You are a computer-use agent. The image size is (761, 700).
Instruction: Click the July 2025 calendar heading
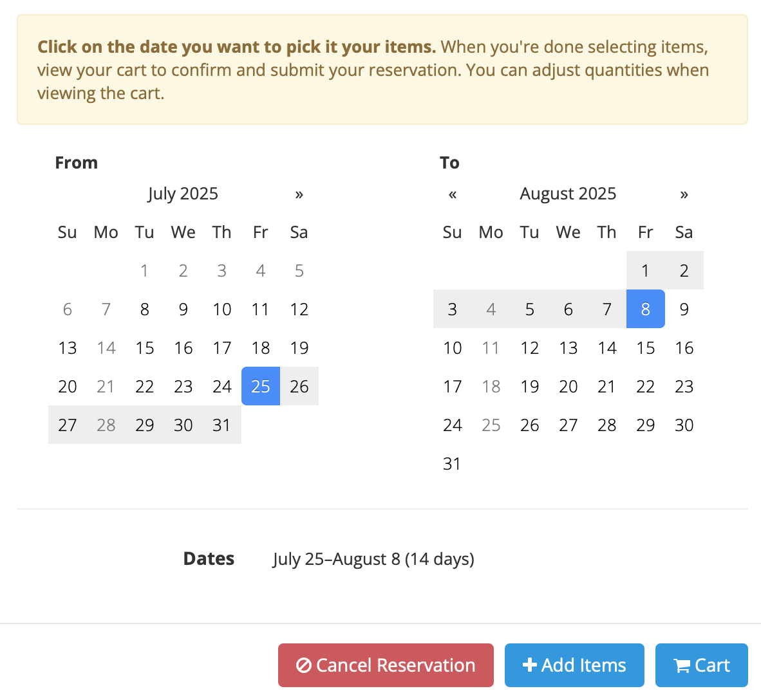pos(183,194)
